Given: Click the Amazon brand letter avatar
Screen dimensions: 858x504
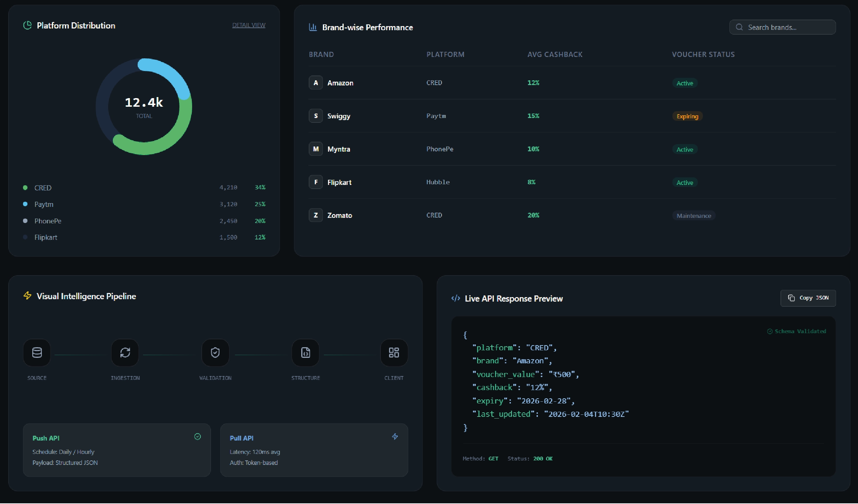Looking at the screenshot, I should (316, 83).
